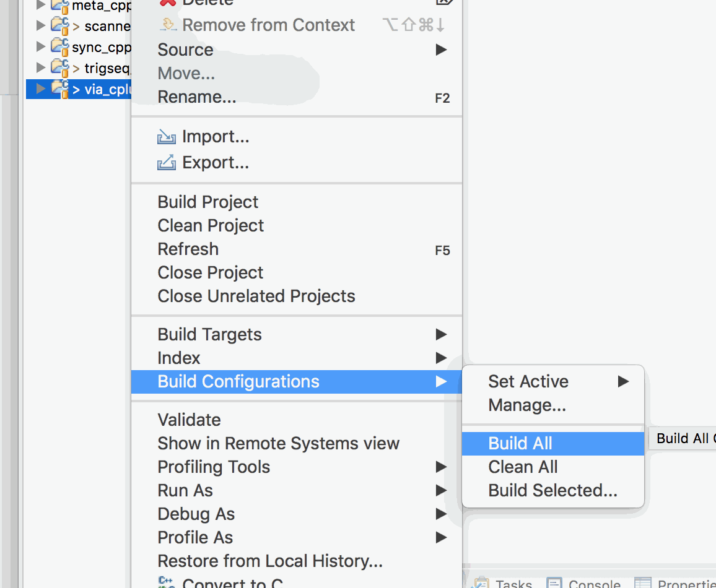Expand the Run As submenu arrow
This screenshot has height=588, width=716.
(x=441, y=490)
